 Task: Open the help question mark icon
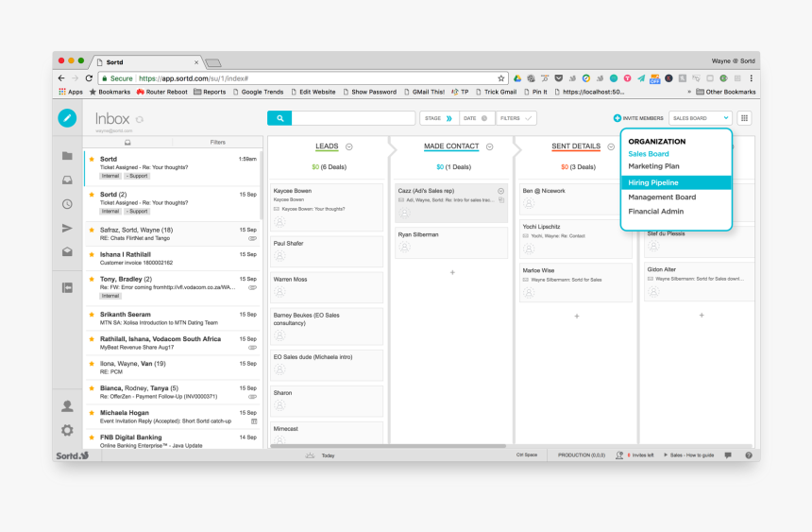tap(749, 455)
